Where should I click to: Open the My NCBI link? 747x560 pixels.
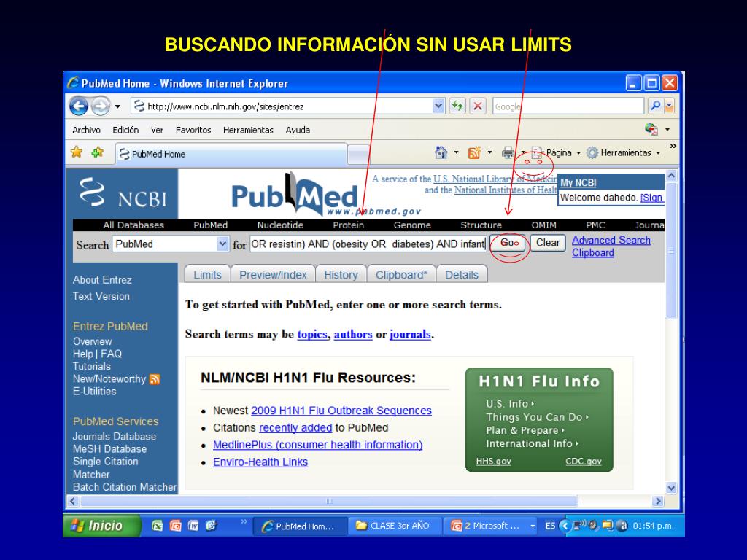[x=578, y=183]
